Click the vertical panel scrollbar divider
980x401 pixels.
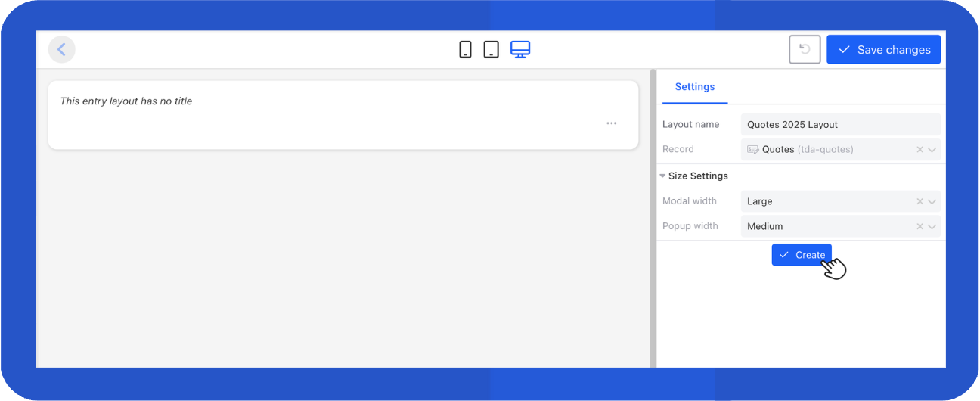pyautogui.click(x=653, y=219)
